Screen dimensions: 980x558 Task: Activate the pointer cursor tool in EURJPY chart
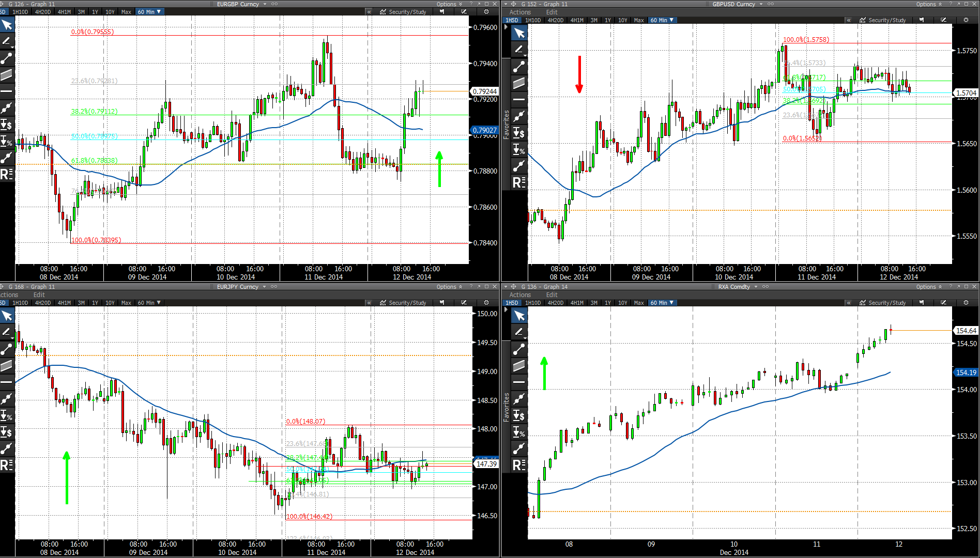[7, 316]
